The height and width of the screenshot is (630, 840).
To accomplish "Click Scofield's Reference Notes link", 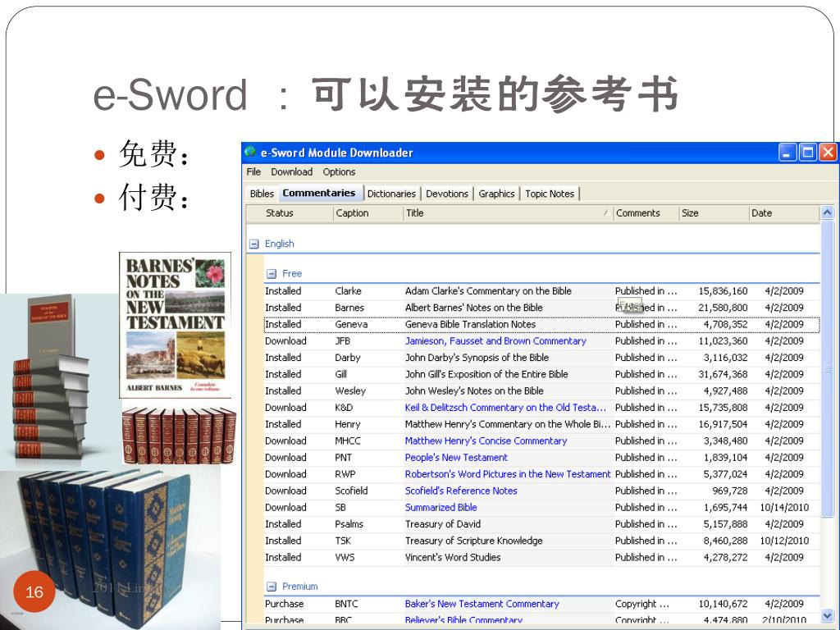I will pos(461,491).
